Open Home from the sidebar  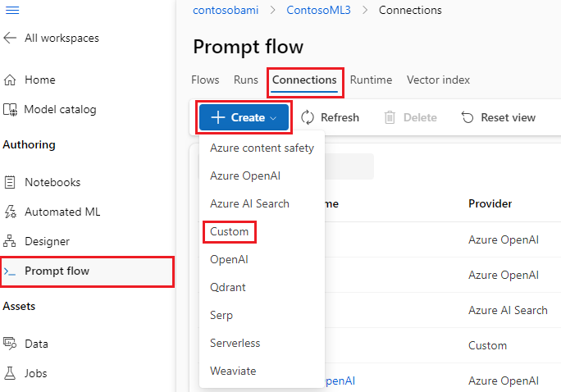pos(39,80)
